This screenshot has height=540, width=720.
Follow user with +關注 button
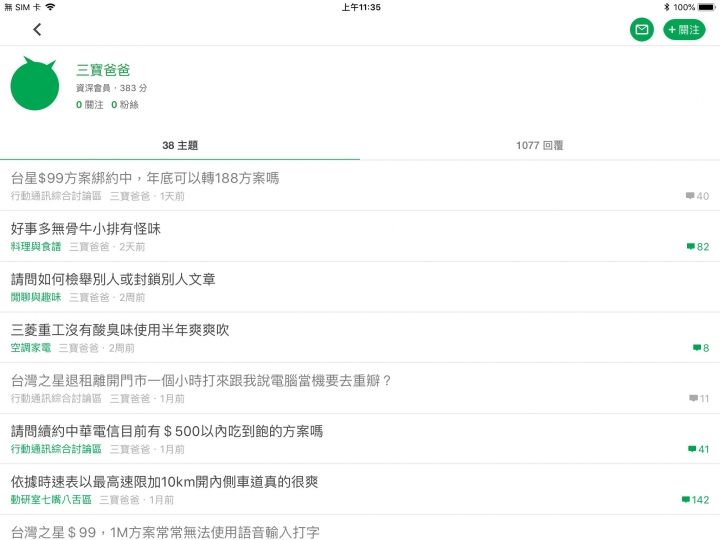click(684, 30)
